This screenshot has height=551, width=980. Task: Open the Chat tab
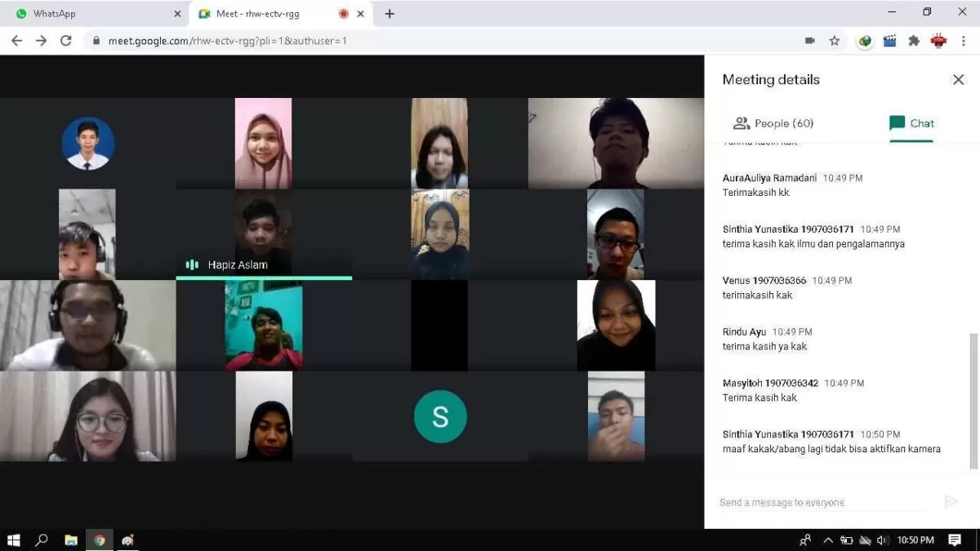coord(911,123)
